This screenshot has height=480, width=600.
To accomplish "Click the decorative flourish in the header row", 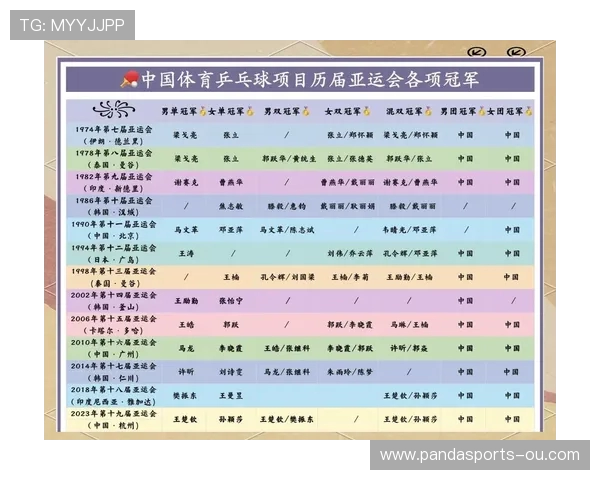I will 114,110.
